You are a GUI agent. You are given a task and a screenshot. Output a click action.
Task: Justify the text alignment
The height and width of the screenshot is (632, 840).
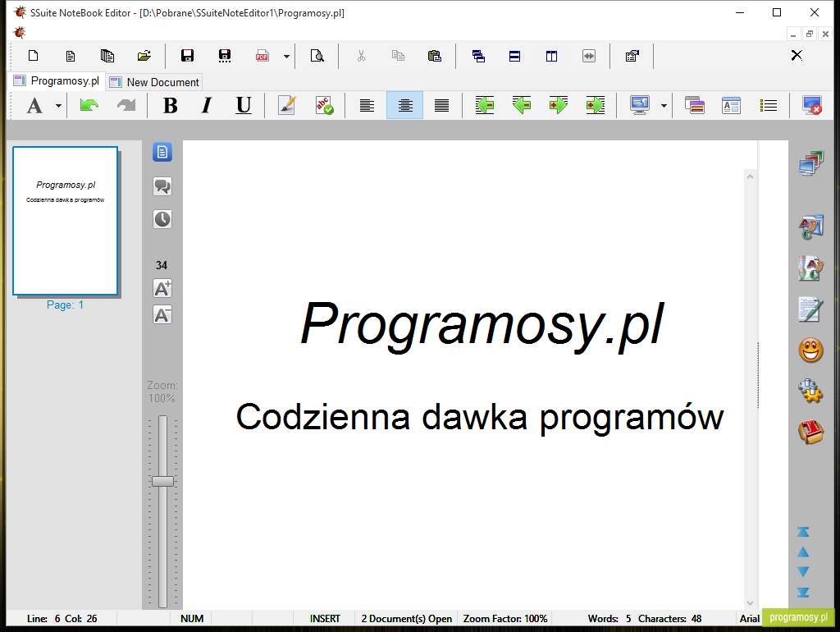pos(441,105)
